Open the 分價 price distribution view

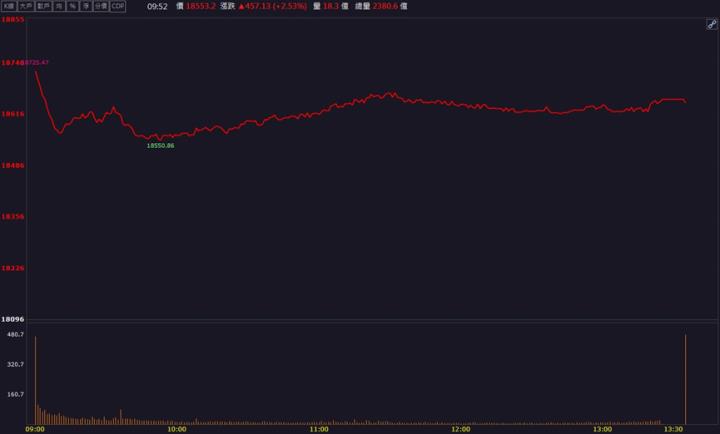[x=100, y=6]
